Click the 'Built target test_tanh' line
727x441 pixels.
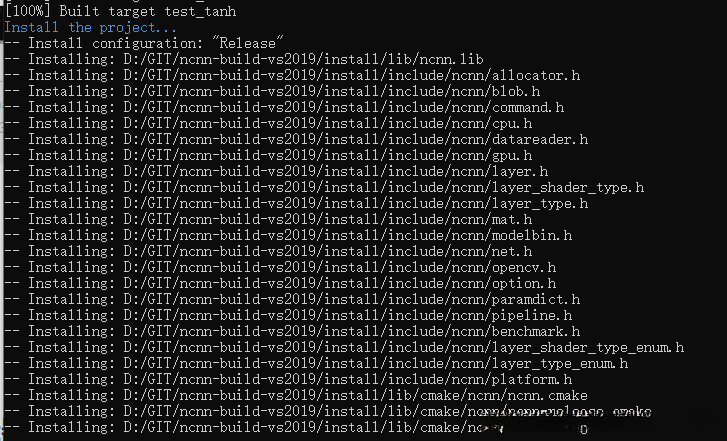(x=120, y=12)
